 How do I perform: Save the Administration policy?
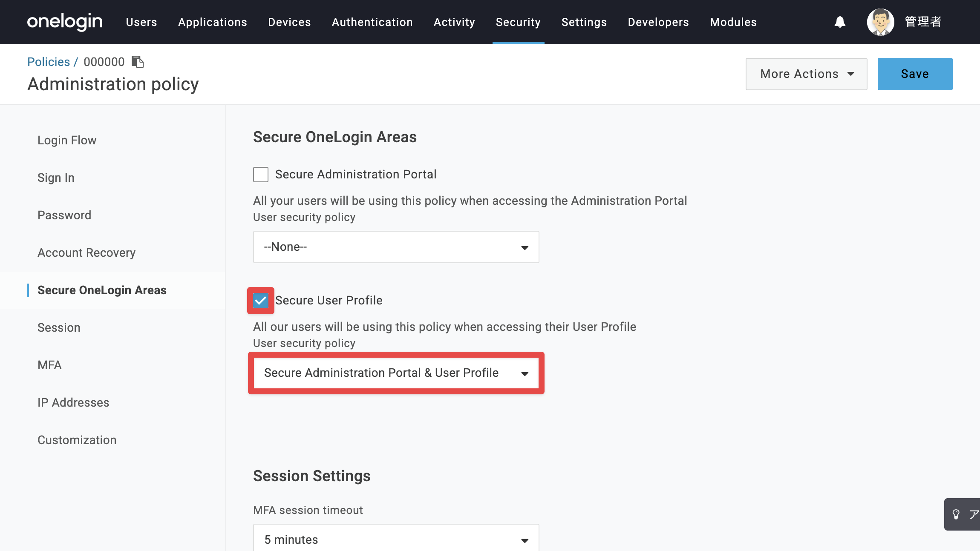pyautogui.click(x=915, y=74)
